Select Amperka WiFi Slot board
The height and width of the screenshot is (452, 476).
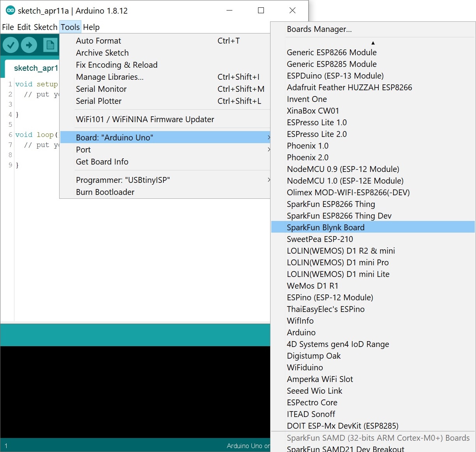(x=373, y=379)
